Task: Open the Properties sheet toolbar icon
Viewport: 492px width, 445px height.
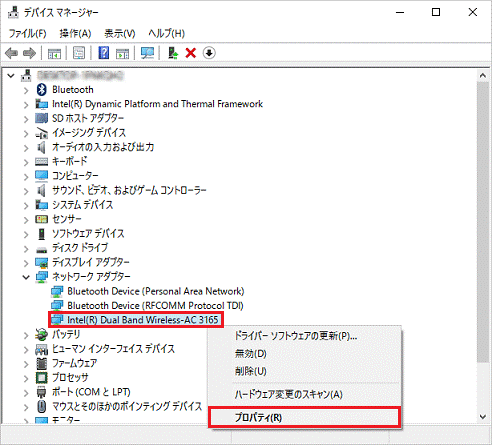Action: [x=79, y=53]
